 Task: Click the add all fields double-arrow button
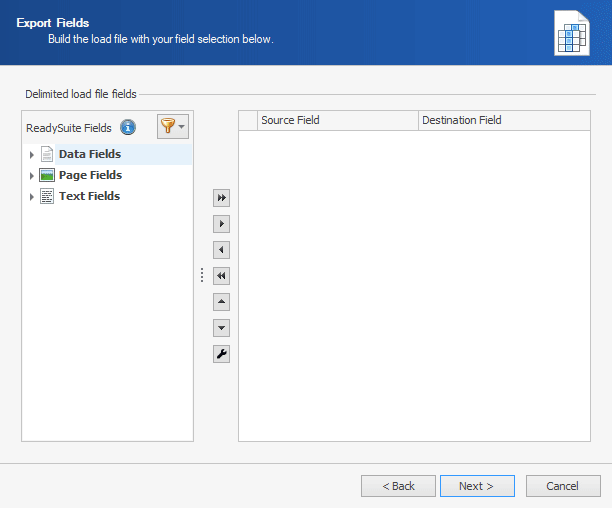pyautogui.click(x=221, y=198)
